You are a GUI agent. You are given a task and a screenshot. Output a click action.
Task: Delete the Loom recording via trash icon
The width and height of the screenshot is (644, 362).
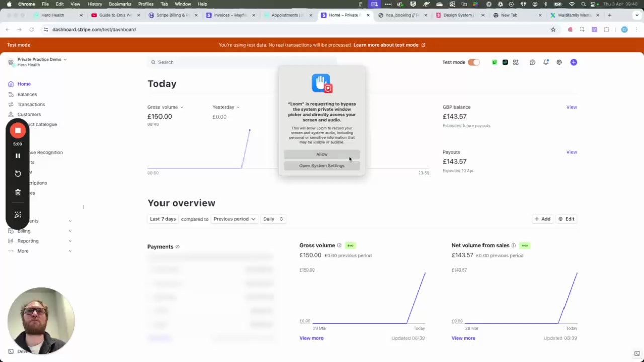click(x=18, y=192)
